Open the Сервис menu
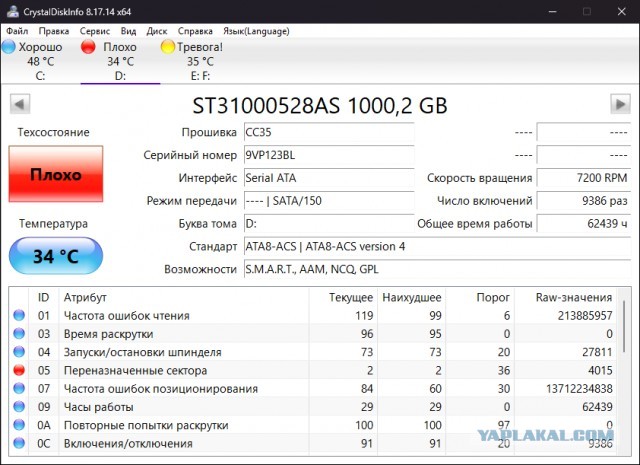Screen dimensions: 640x465 click(x=95, y=31)
